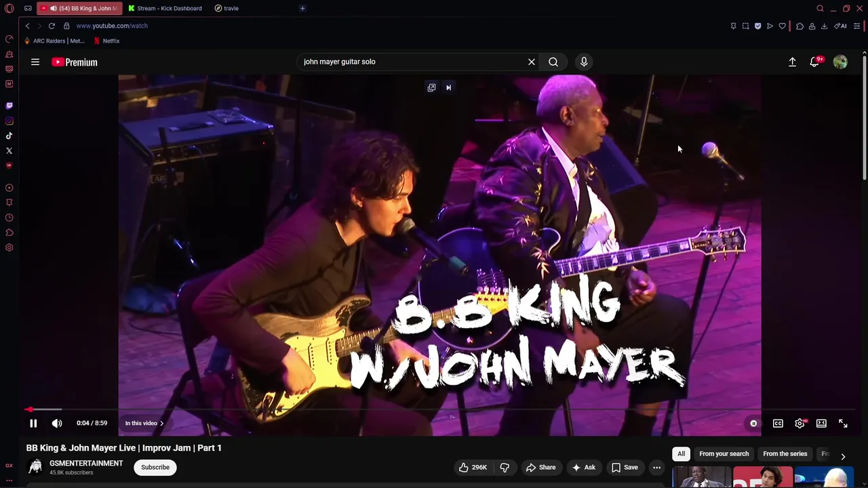
Task: Open History clock icon in sidebar
Action: (x=9, y=218)
